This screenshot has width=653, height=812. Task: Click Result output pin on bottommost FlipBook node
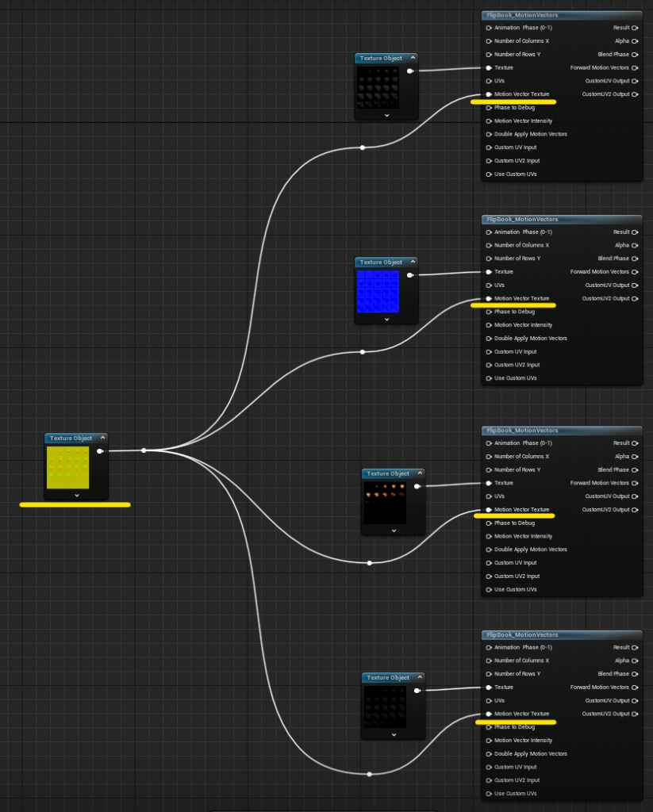pyautogui.click(x=635, y=647)
